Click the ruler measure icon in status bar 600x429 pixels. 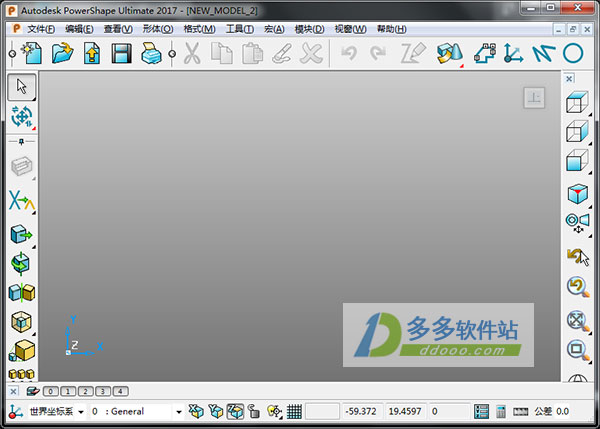[520, 412]
